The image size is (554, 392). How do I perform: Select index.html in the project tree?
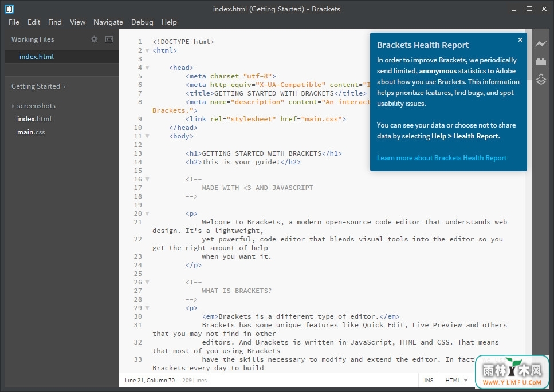coord(34,119)
